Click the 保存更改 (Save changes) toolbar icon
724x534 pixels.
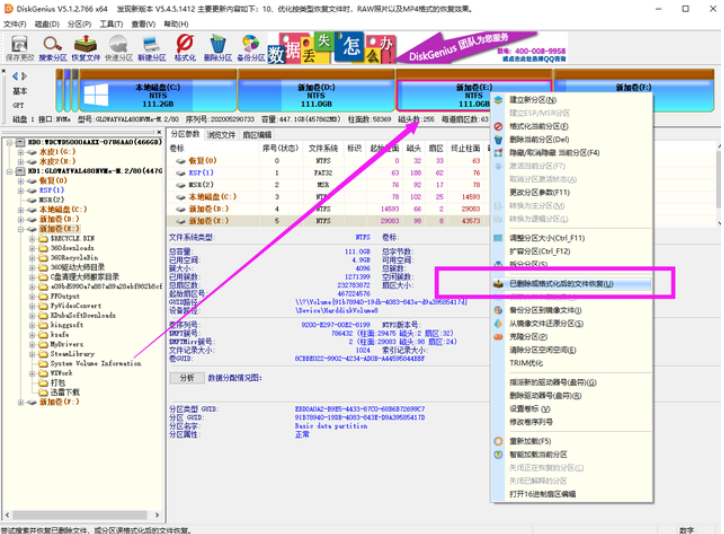tap(19, 46)
